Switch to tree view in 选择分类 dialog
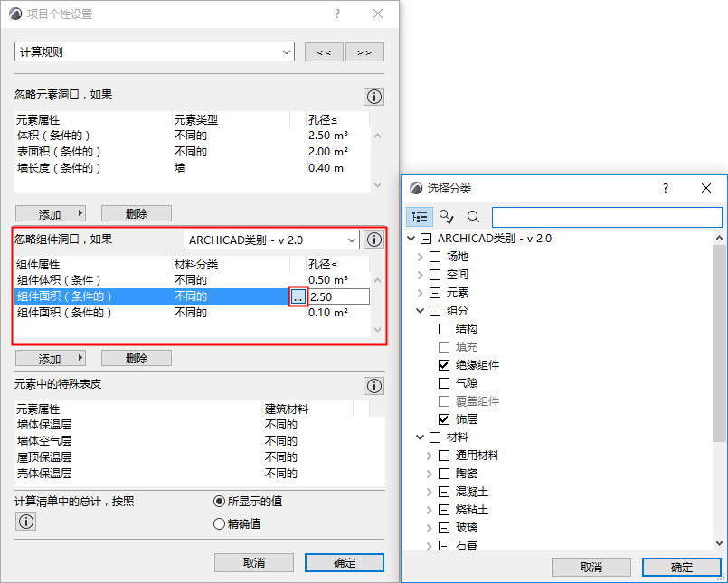This screenshot has width=728, height=583. (x=420, y=217)
